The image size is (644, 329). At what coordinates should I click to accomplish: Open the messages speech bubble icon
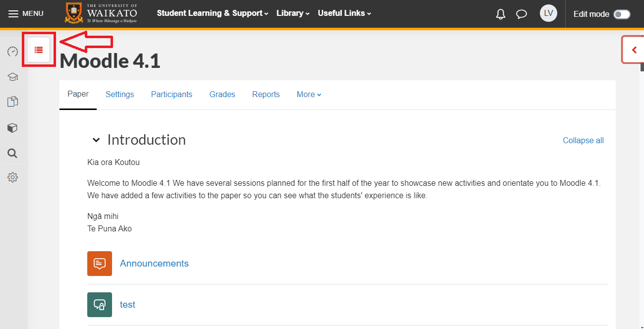[x=522, y=14]
